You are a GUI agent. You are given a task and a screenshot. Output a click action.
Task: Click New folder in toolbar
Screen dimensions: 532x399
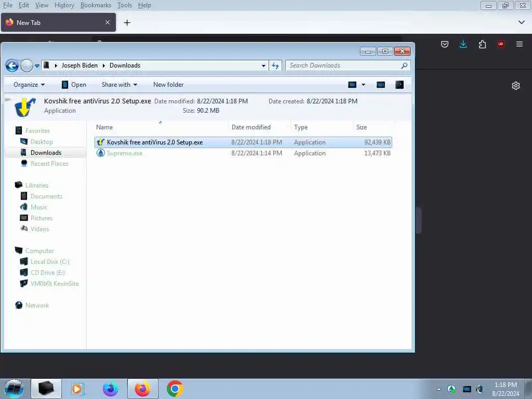coord(168,85)
